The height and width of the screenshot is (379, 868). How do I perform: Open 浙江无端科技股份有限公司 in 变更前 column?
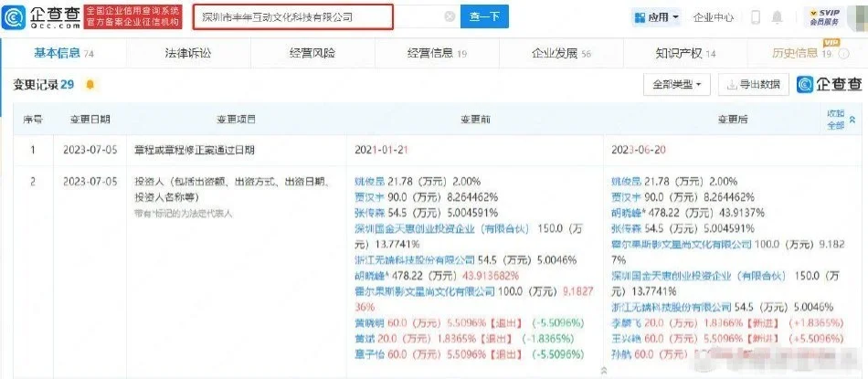click(x=414, y=259)
